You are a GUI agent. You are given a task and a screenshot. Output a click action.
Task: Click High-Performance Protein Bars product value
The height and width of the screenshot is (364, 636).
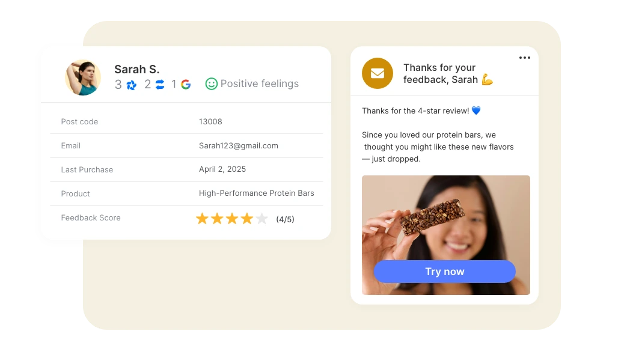tap(256, 193)
